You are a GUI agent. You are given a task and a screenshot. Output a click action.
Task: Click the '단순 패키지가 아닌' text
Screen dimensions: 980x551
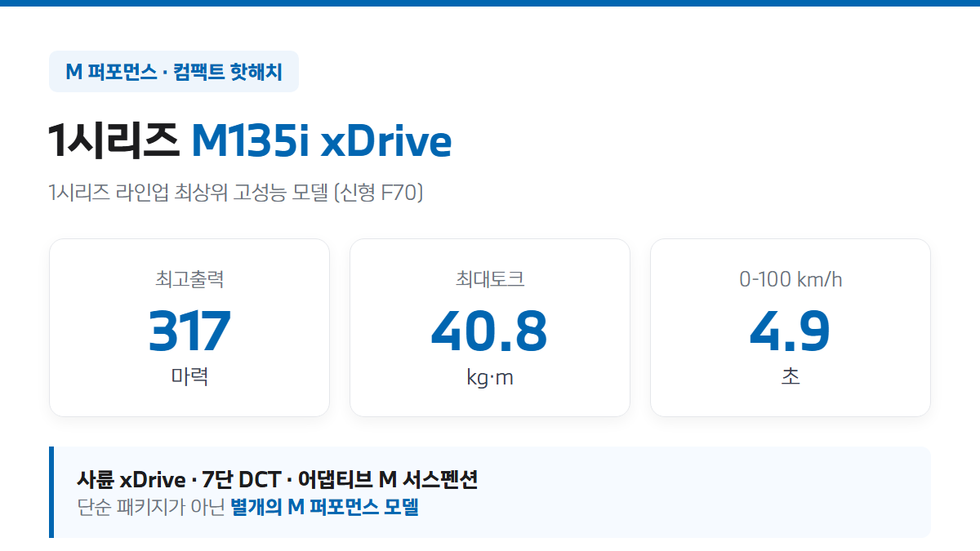click(x=151, y=507)
